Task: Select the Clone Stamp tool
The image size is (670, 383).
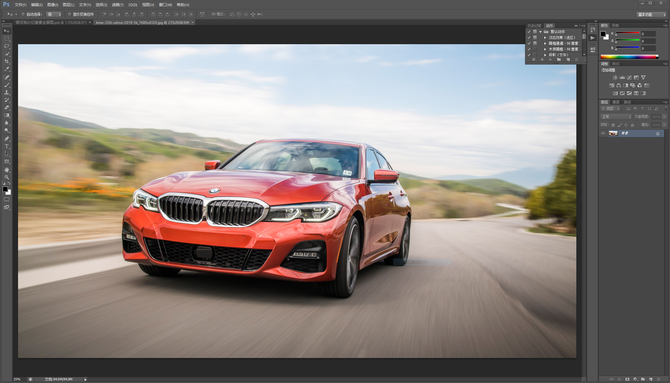Action: [6, 92]
